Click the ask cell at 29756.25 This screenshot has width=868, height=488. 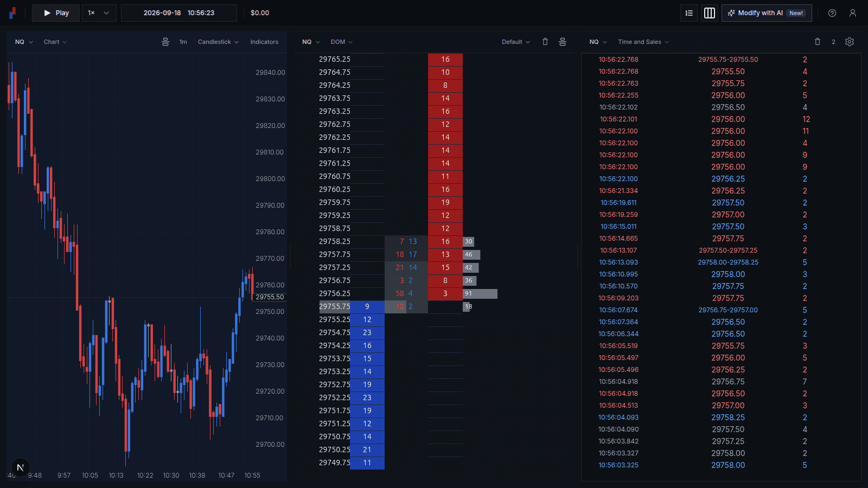(x=445, y=294)
